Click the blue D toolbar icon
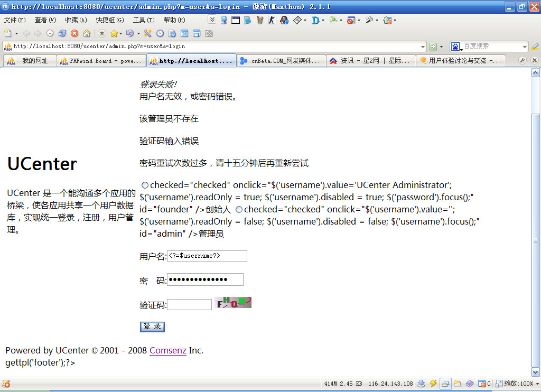Screen dimensions: 541x392 pos(315,21)
